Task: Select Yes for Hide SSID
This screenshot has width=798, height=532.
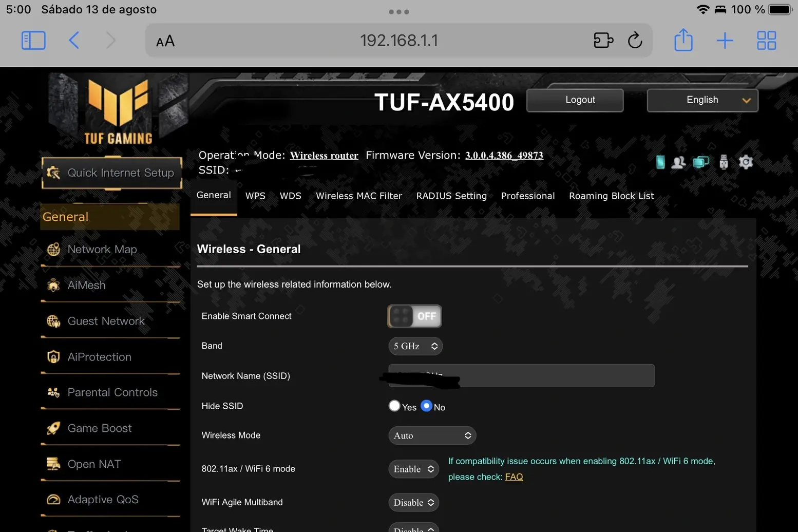Action: point(394,406)
